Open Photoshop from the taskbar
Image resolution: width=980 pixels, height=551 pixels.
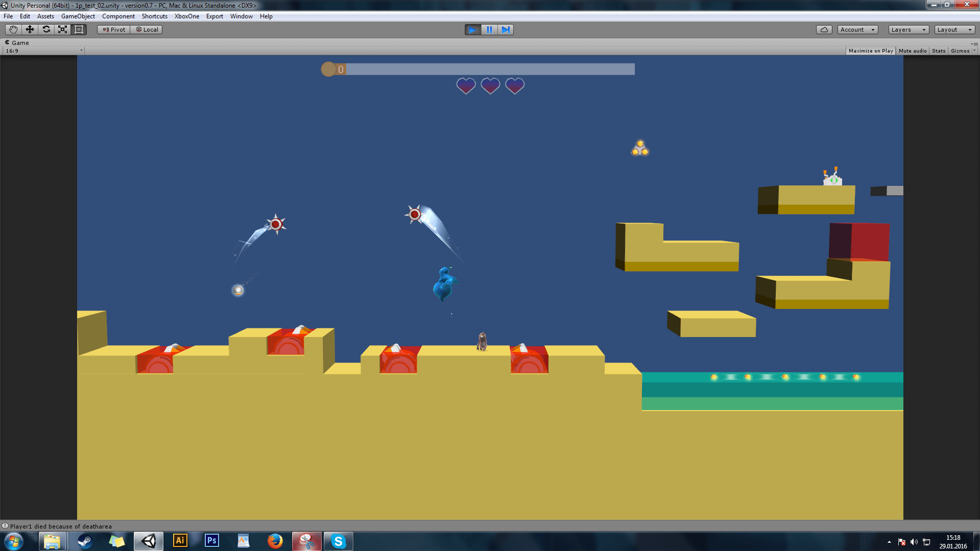point(211,541)
